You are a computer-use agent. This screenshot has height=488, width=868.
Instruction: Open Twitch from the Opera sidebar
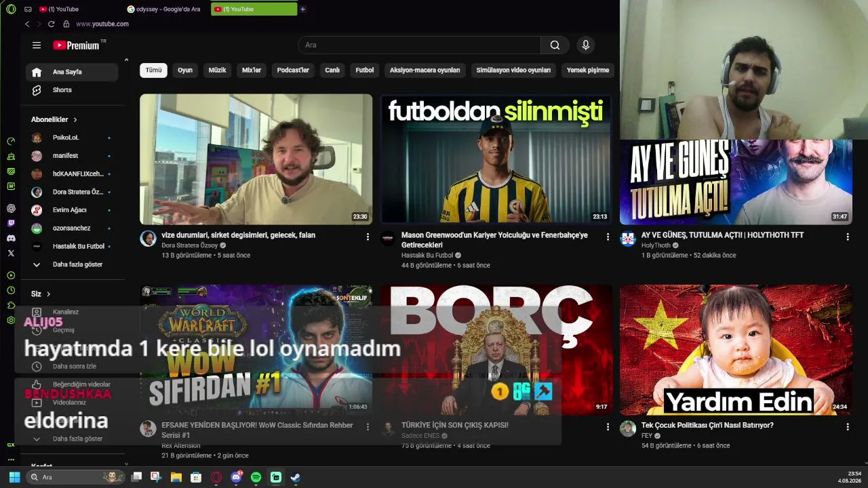[x=11, y=223]
